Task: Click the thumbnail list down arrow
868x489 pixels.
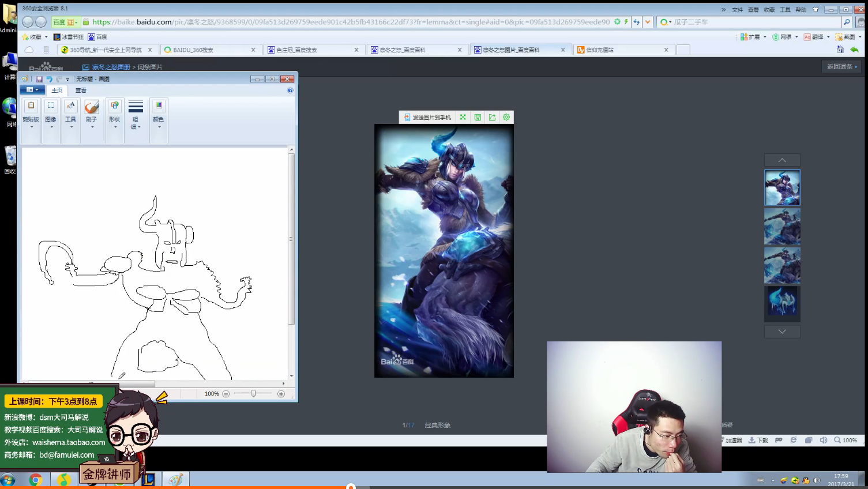Action: pos(782,332)
